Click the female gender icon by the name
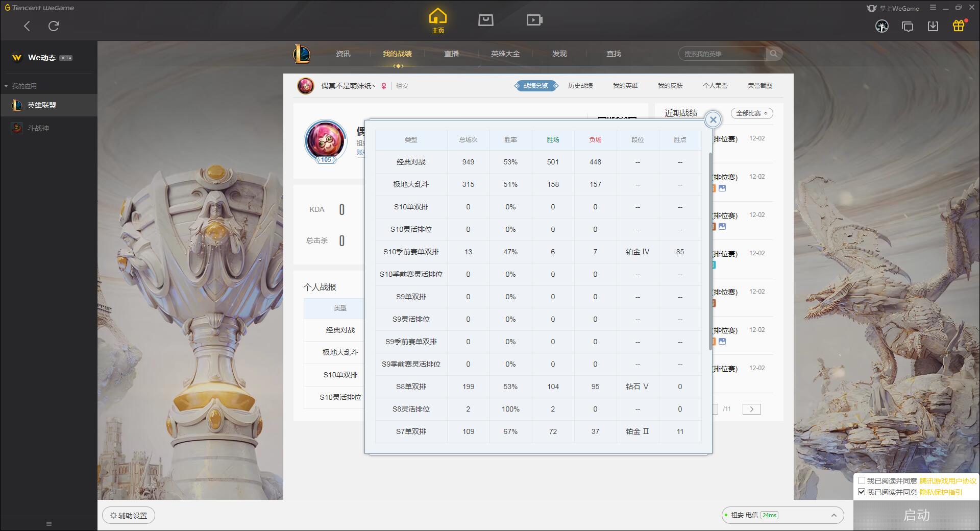This screenshot has height=531, width=980. pos(384,86)
